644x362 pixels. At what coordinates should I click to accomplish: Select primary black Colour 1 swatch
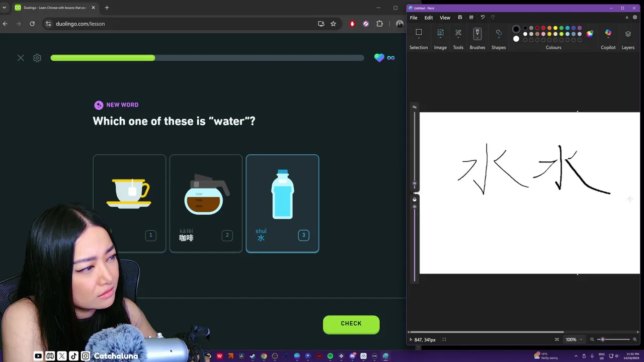516,29
